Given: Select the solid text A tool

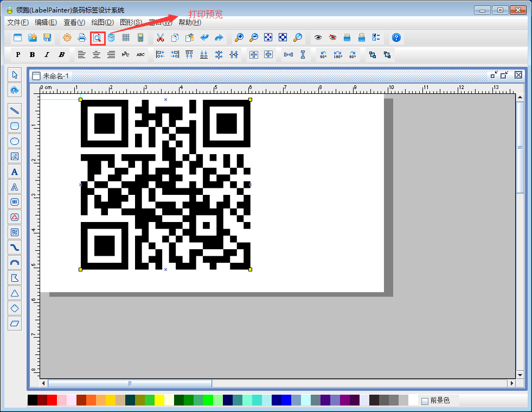Looking at the screenshot, I should [15, 172].
